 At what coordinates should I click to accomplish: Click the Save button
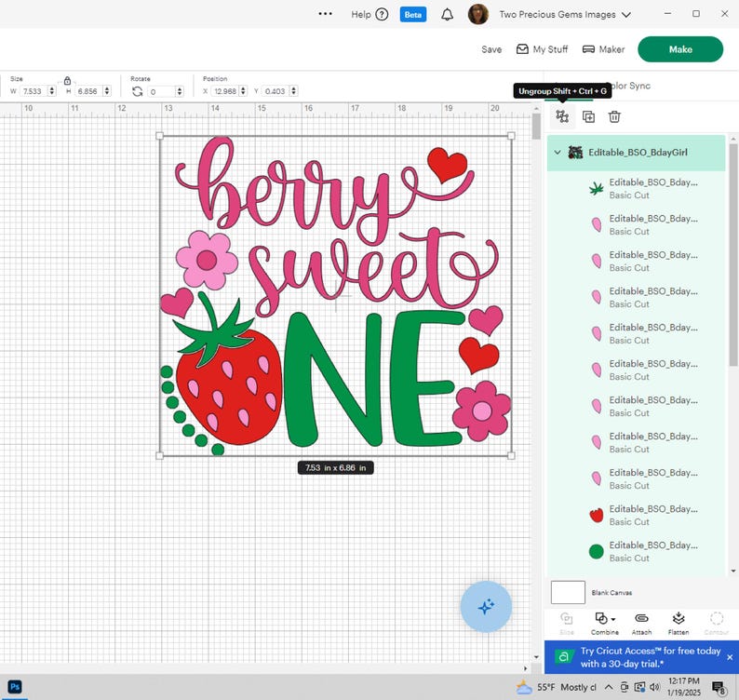(x=491, y=49)
